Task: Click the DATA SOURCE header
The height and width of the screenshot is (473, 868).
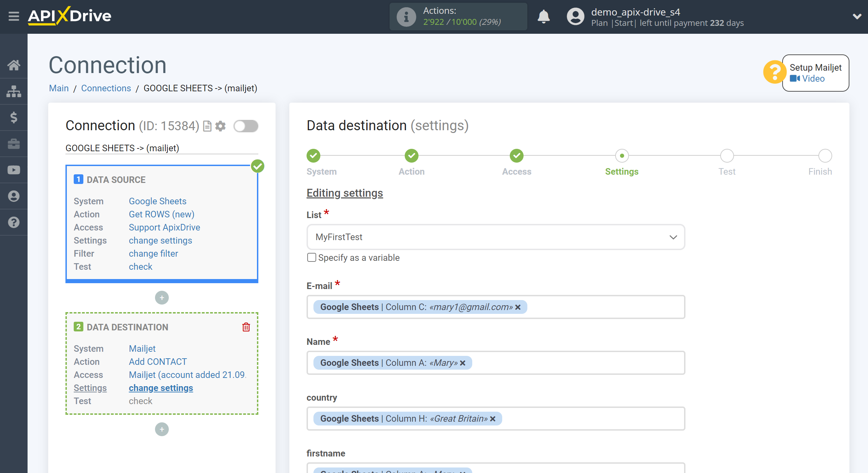Action: tap(116, 180)
